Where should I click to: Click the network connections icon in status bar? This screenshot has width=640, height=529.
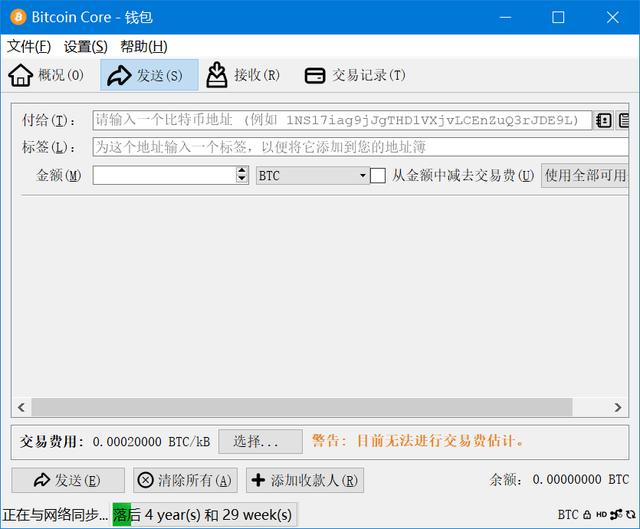click(616, 515)
